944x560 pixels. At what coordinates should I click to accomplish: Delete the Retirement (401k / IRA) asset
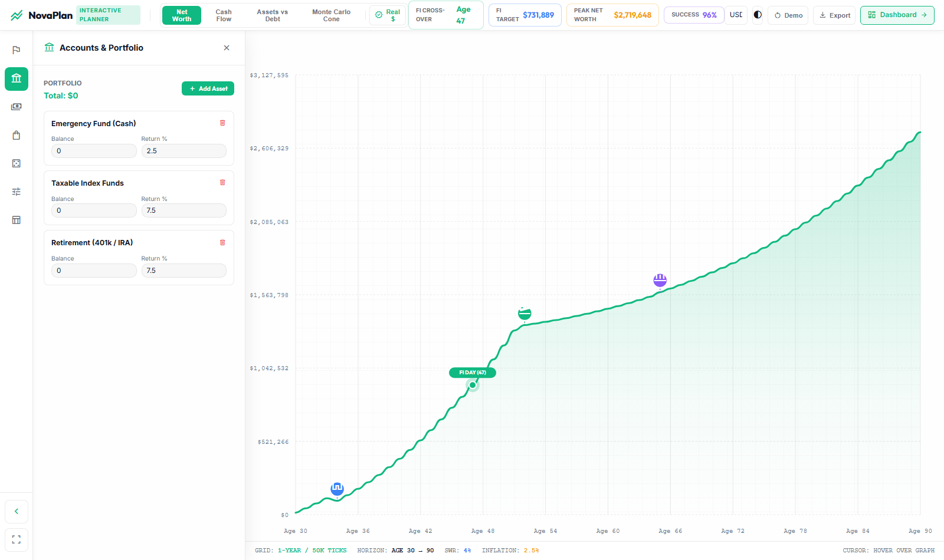coord(222,242)
